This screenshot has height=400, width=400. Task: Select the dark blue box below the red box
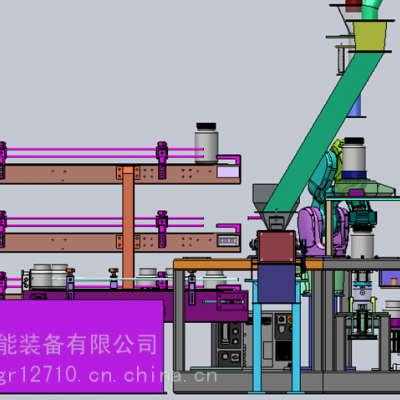click(276, 283)
